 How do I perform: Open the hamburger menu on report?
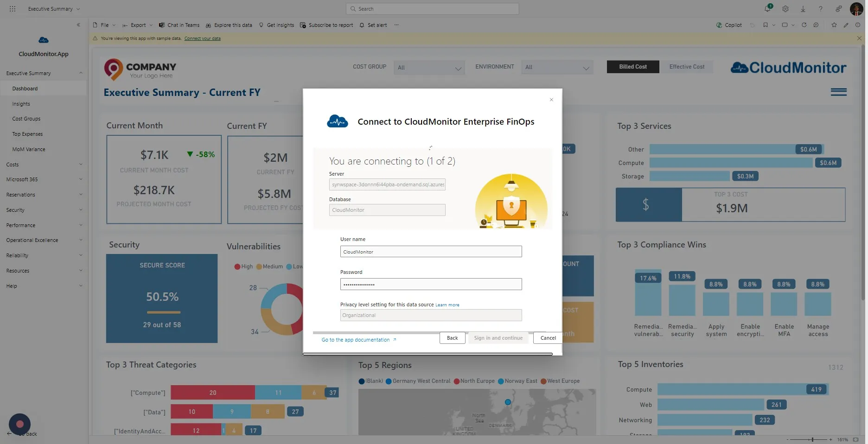[x=838, y=92]
